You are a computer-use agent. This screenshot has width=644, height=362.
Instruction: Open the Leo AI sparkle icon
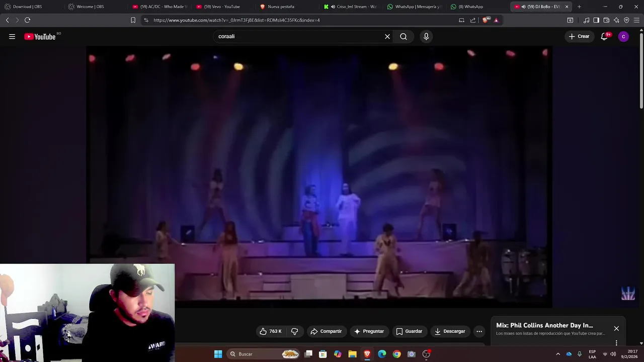[616, 20]
